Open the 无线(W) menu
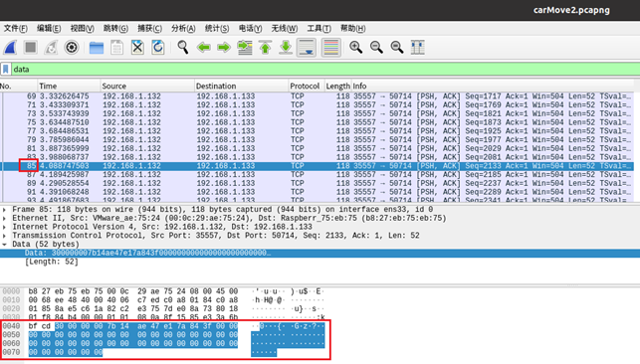The width and height of the screenshot is (640, 364). (284, 28)
